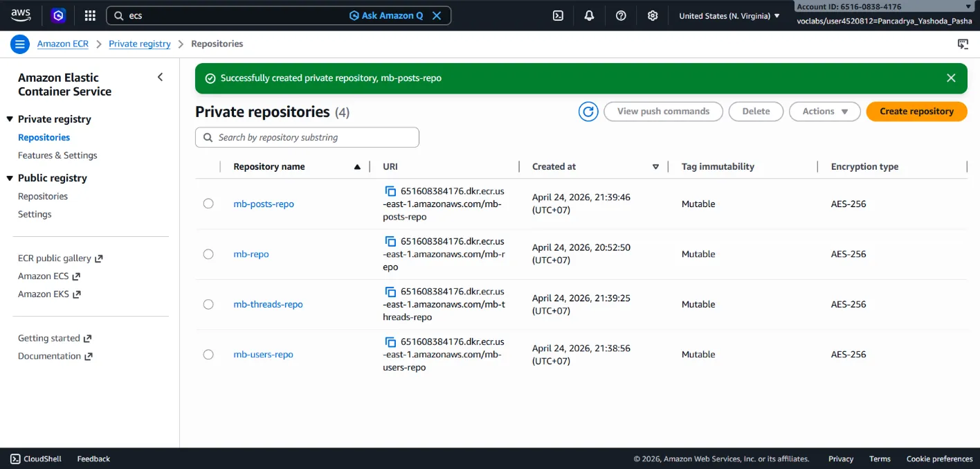Click the Delete button
The image size is (980, 469).
click(756, 112)
